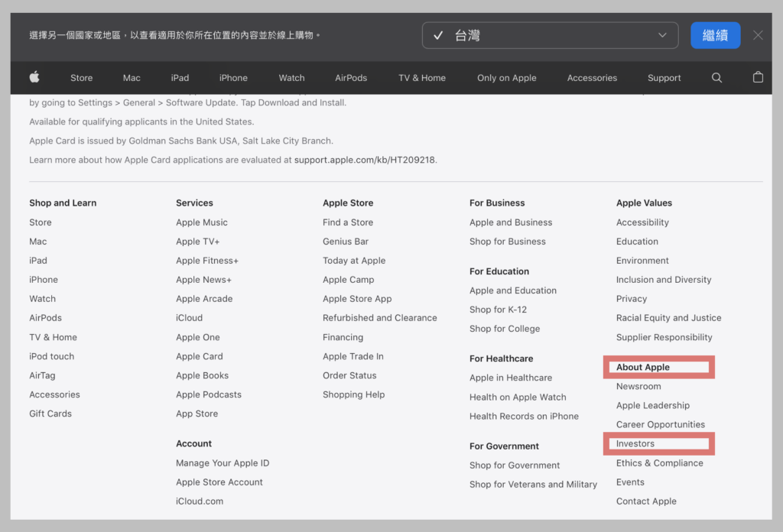
Task: Open the Shop for Business link
Action: (508, 241)
